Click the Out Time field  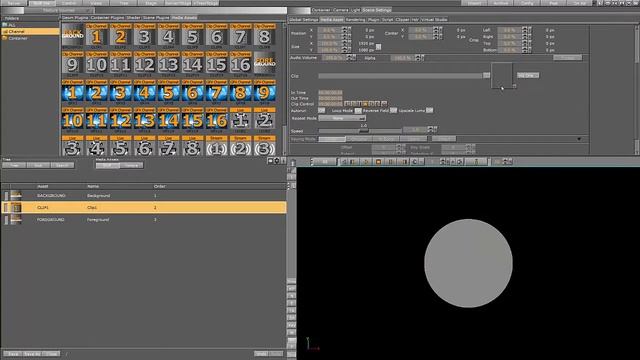[330, 98]
